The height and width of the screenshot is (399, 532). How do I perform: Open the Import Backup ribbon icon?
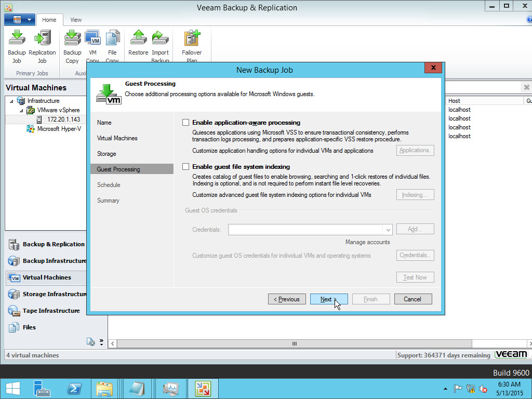click(160, 46)
